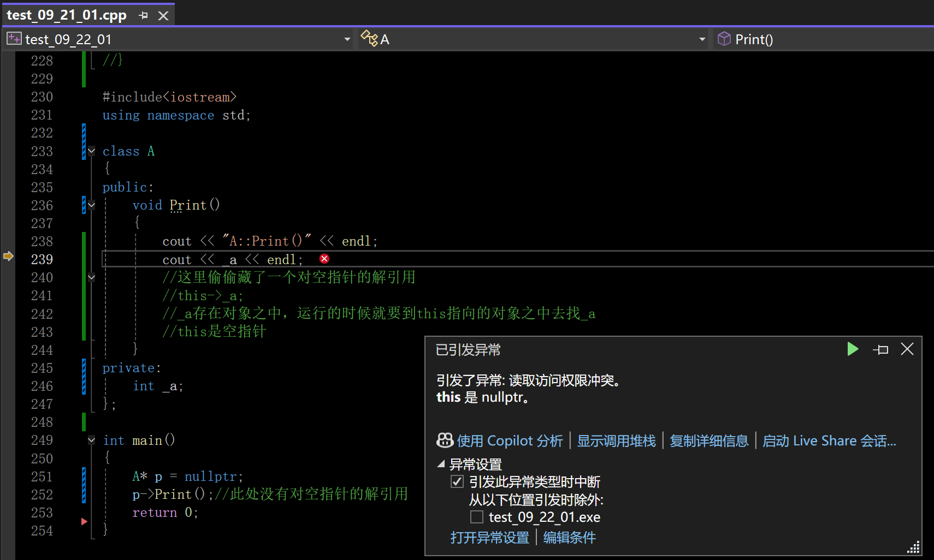The image size is (934, 560).
Task: Click the 从以下位置引发时除外 label
Action: tap(536, 499)
